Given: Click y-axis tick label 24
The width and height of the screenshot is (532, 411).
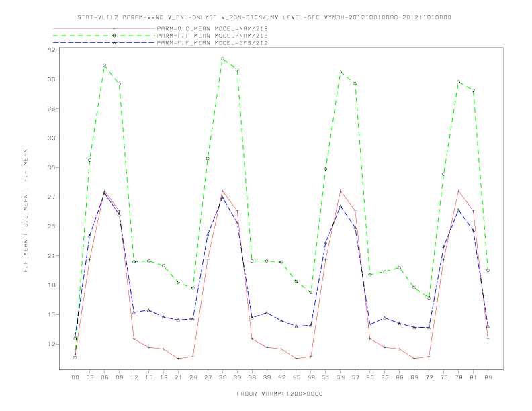Looking at the screenshot, I should point(52,226).
